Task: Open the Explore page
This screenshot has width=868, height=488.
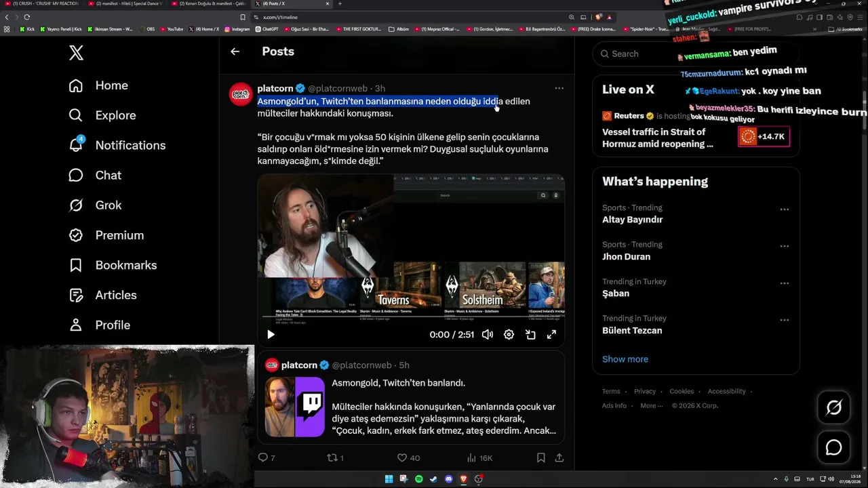Action: (x=102, y=115)
